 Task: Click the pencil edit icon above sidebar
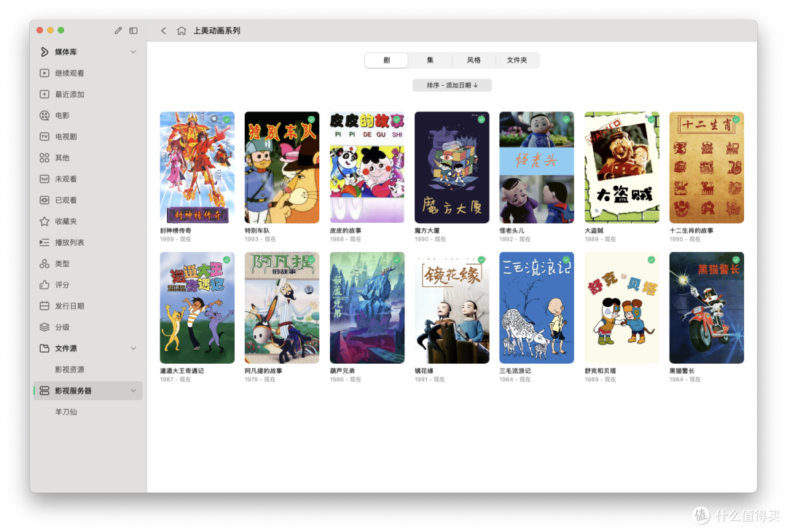[x=118, y=31]
